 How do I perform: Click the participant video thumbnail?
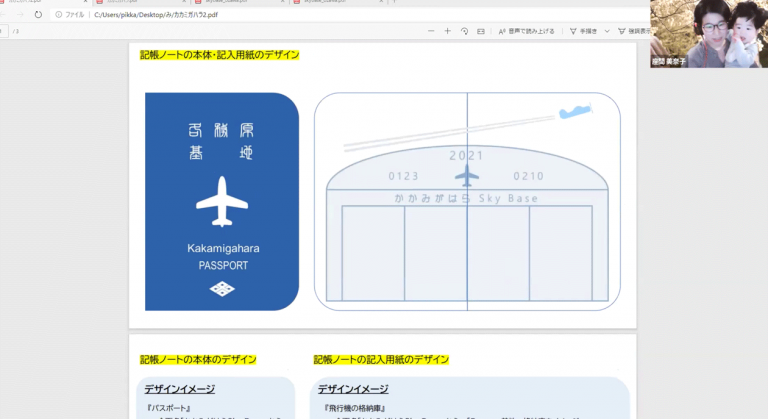[709, 33]
